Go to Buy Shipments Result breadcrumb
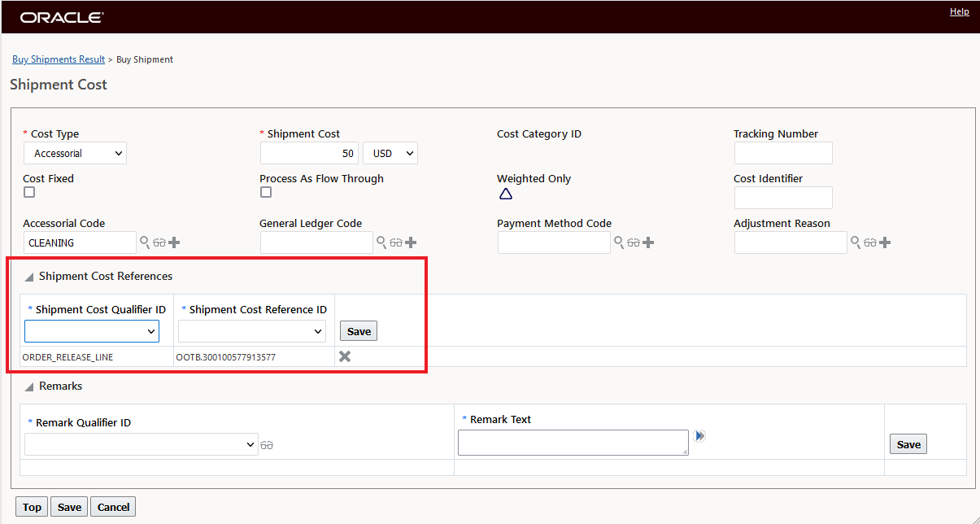This screenshot has height=524, width=980. pos(59,59)
